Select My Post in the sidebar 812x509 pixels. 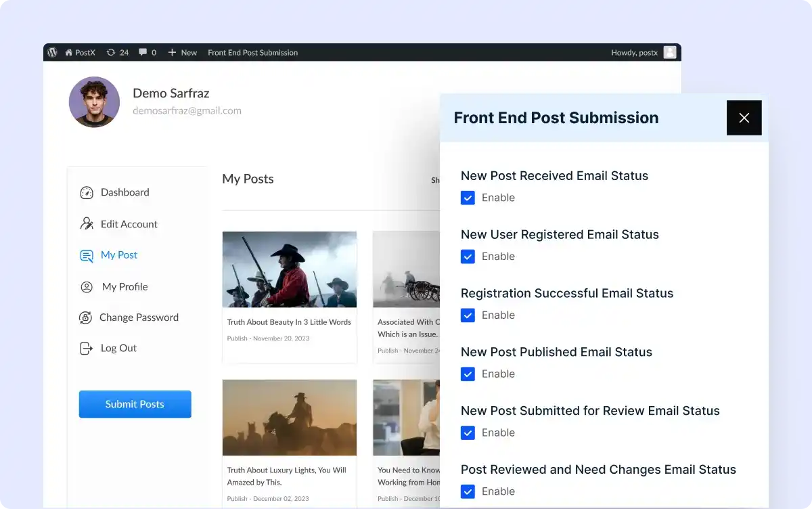118,255
